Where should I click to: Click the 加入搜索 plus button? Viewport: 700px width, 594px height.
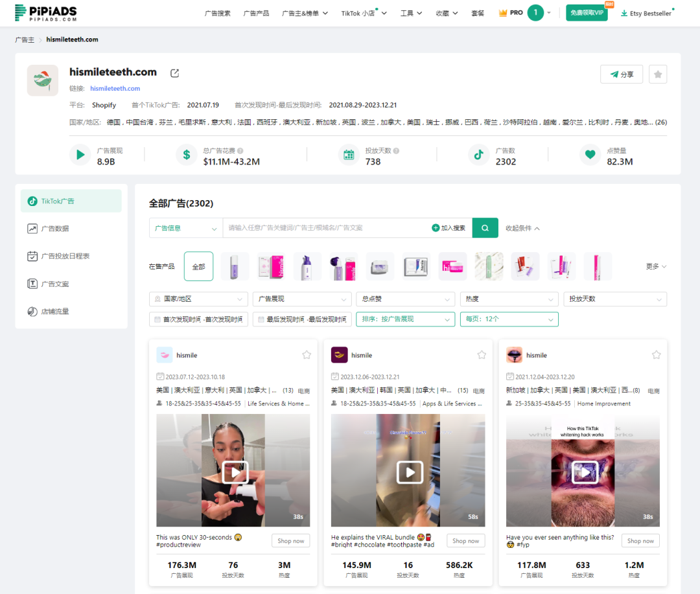tap(449, 228)
